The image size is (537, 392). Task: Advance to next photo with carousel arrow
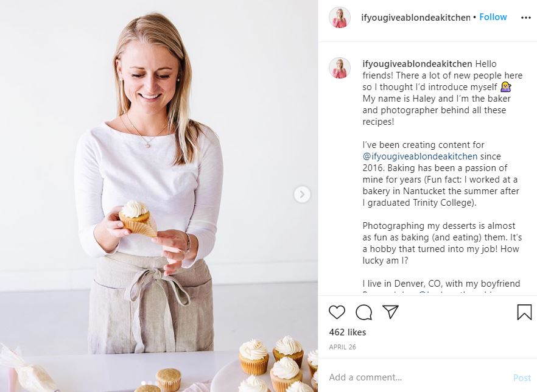(302, 194)
